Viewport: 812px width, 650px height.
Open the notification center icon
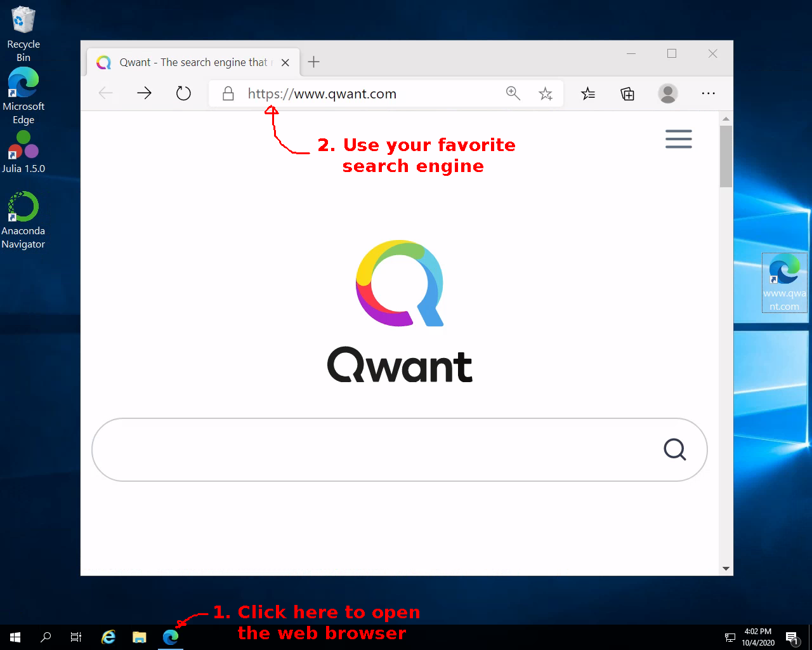coord(792,637)
